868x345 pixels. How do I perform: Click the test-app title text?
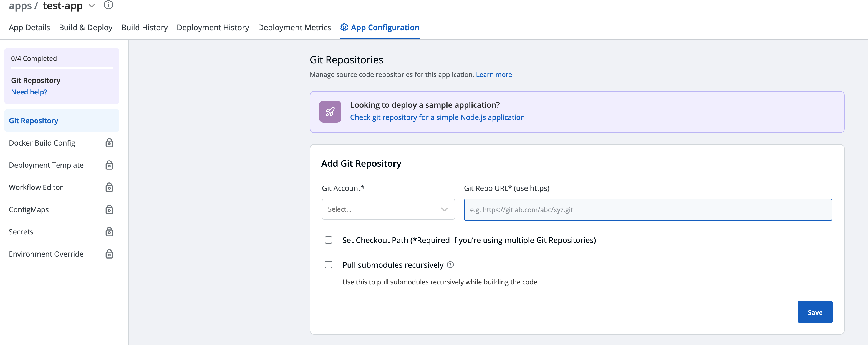pyautogui.click(x=63, y=6)
